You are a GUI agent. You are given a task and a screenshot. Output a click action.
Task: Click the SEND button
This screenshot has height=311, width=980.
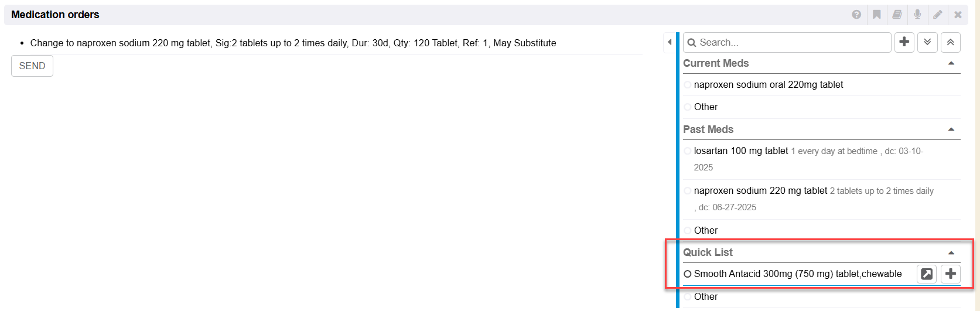32,66
